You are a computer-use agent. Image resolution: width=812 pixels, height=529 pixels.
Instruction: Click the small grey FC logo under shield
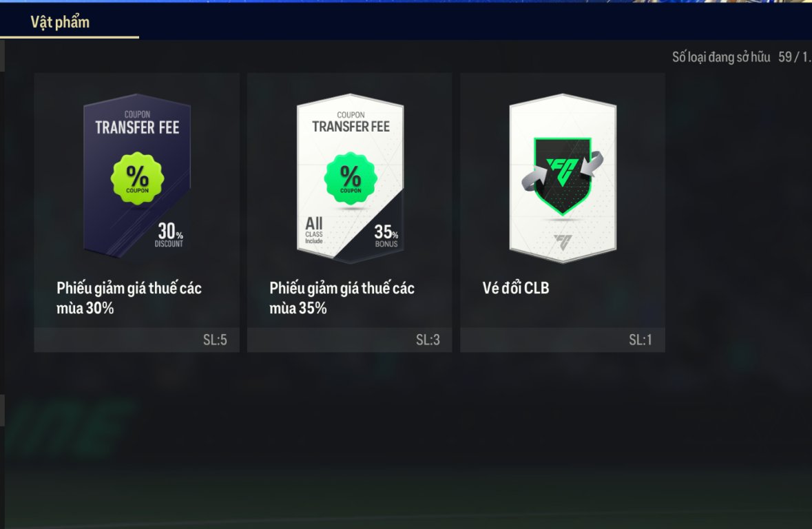pyautogui.click(x=563, y=242)
